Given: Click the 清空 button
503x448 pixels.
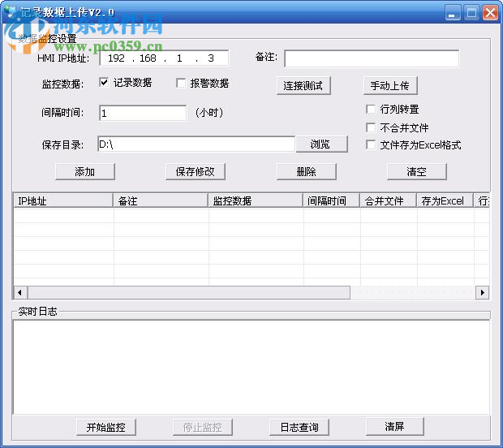Looking at the screenshot, I should click(x=417, y=172).
